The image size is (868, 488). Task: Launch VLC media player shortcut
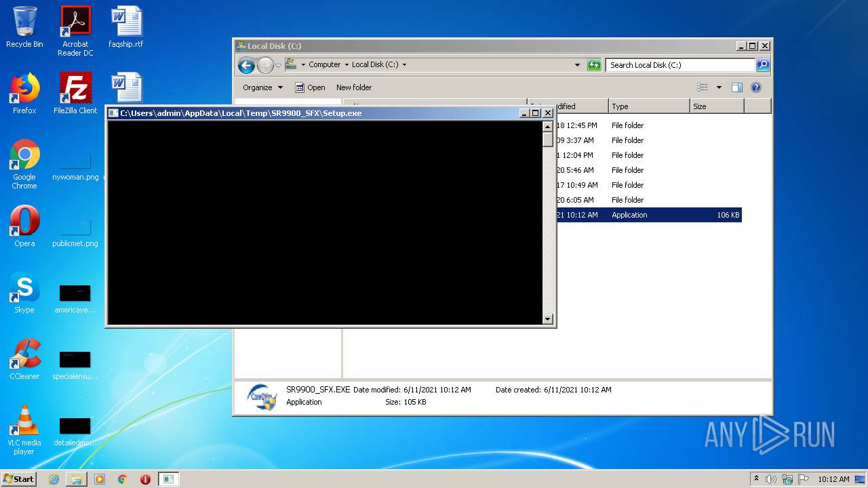[x=24, y=430]
